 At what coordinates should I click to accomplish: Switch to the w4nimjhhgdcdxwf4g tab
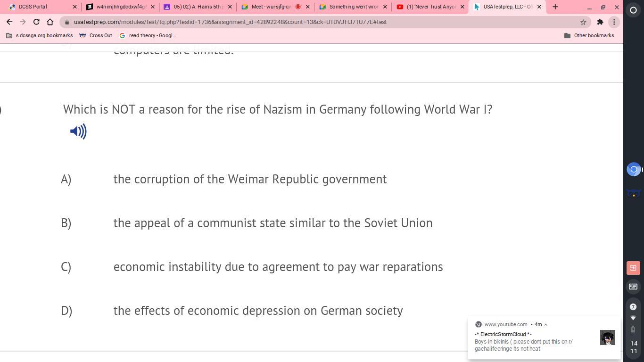pos(120,7)
